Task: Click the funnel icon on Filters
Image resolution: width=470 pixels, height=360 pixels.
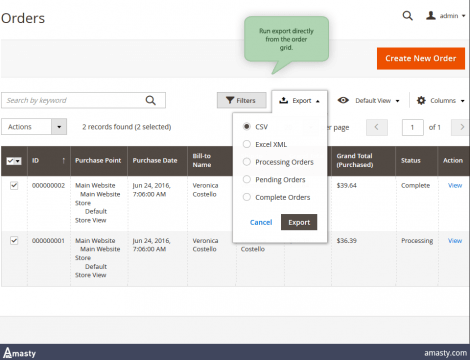Action: (230, 100)
